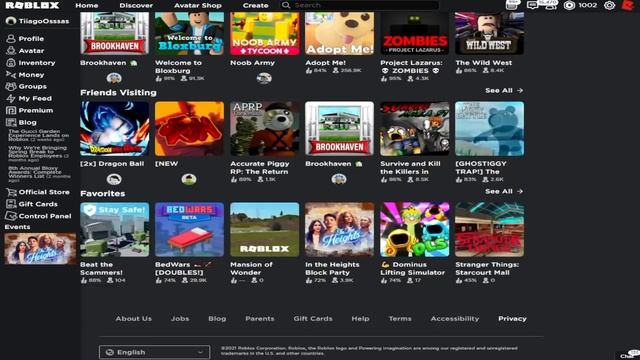Click the Friends Visiting heading
The height and width of the screenshot is (360, 640).
(118, 93)
